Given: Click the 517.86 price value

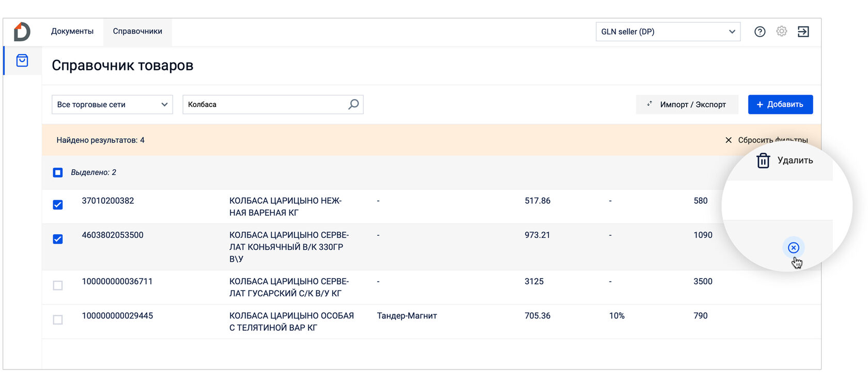Looking at the screenshot, I should point(537,201).
